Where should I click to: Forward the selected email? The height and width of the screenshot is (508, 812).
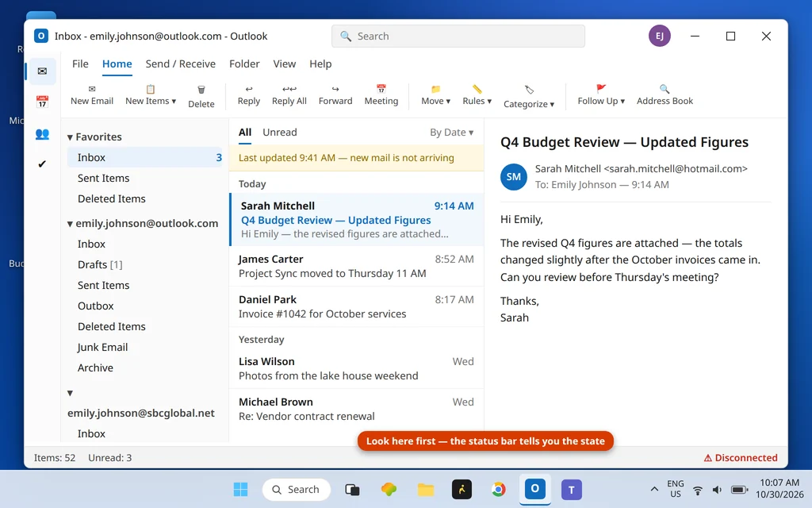pos(335,95)
